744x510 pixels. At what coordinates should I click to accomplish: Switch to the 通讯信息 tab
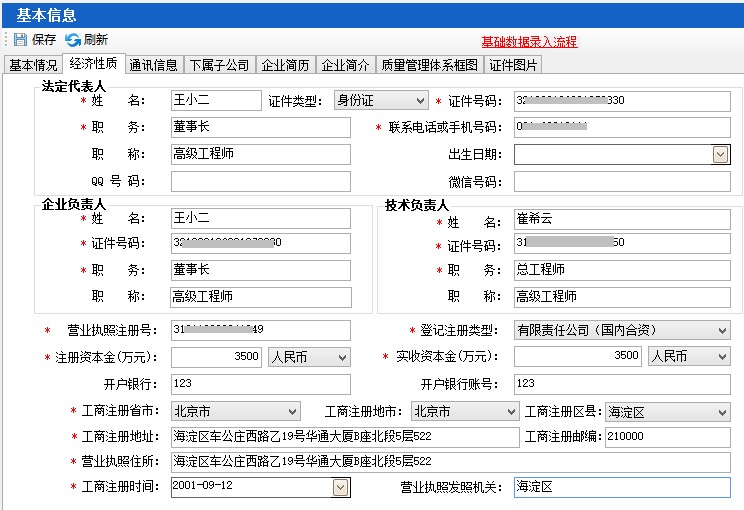[x=153, y=65]
